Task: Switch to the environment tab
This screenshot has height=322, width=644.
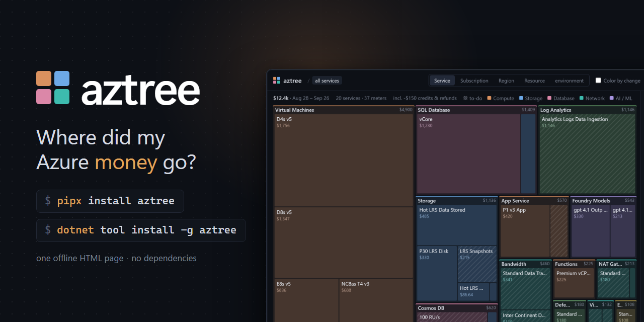Action: (569, 80)
